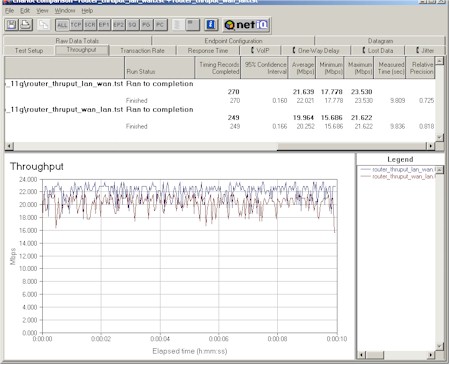Click the toolbar icon left of the info icon
The image size is (450, 365).
click(x=193, y=25)
